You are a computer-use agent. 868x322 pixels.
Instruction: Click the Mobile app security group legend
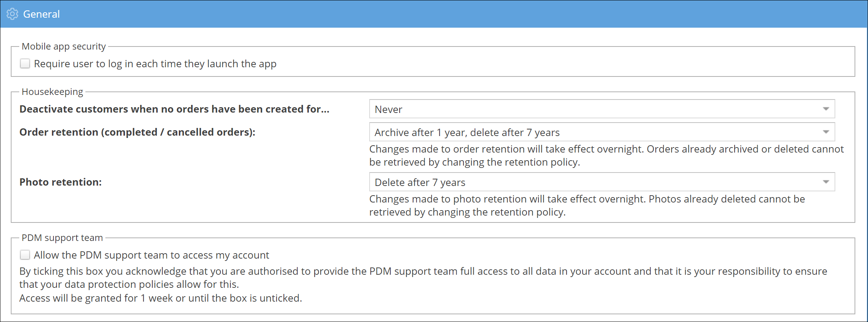(x=63, y=46)
